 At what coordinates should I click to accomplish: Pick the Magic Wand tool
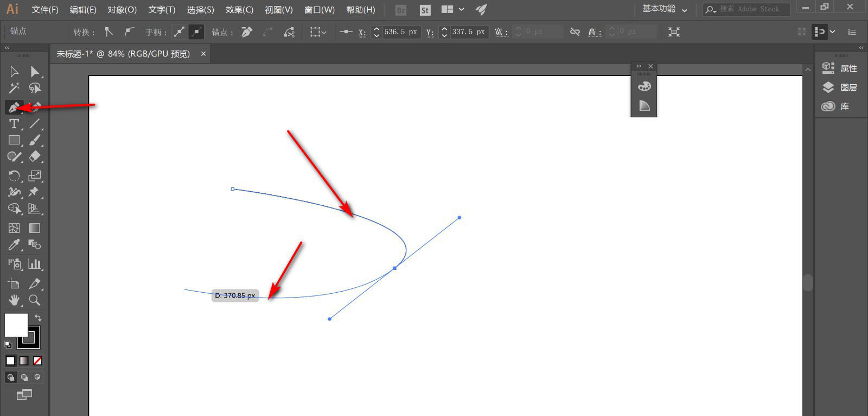(x=14, y=88)
